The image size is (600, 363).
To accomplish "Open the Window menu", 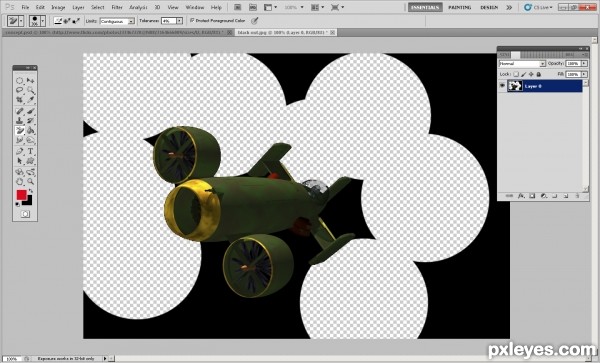I will [194, 7].
